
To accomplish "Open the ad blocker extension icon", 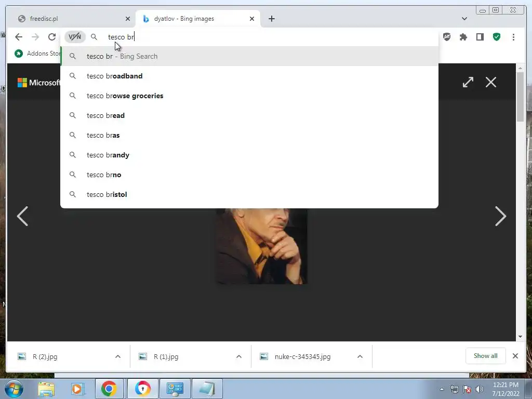I will click(447, 37).
